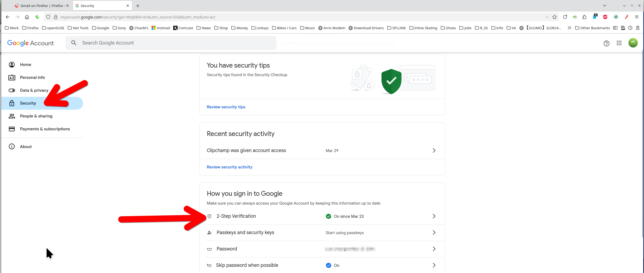This screenshot has height=273, width=644.
Task: Open the Money bookmarks folder
Action: pyautogui.click(x=239, y=28)
